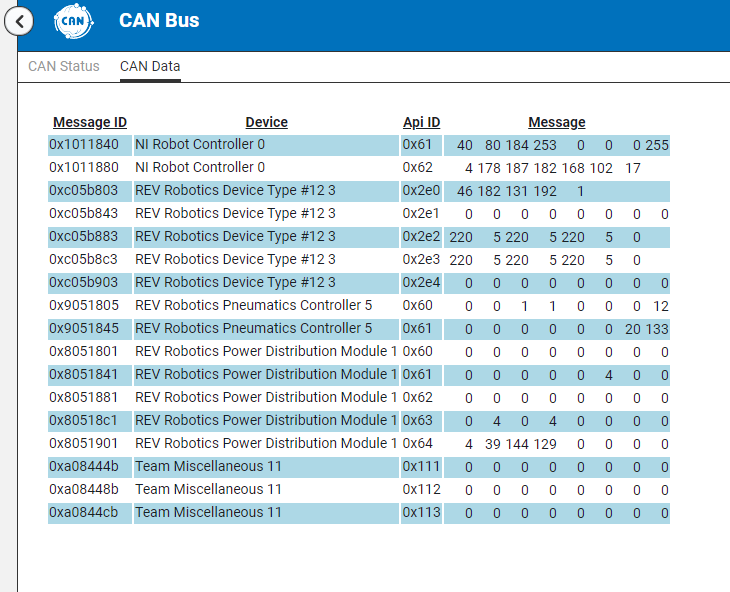The height and width of the screenshot is (592, 730).
Task: Click the Message column header
Action: click(x=557, y=122)
